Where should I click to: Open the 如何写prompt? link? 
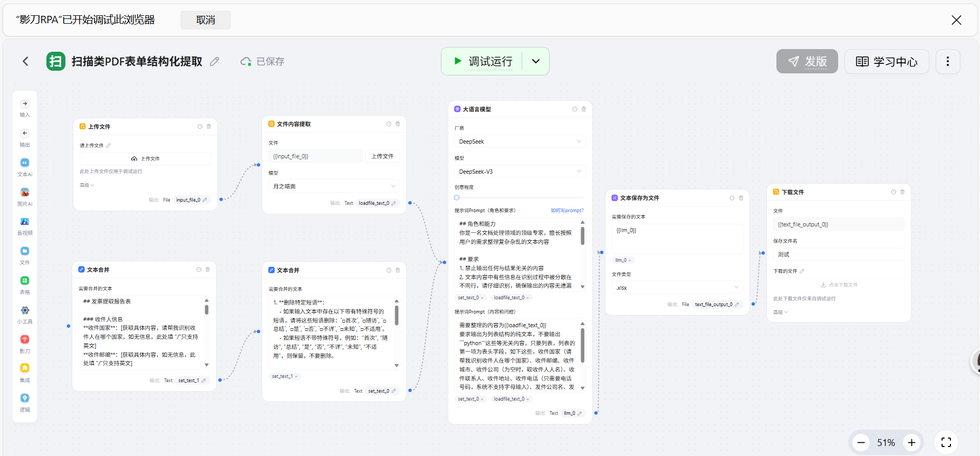[567, 211]
